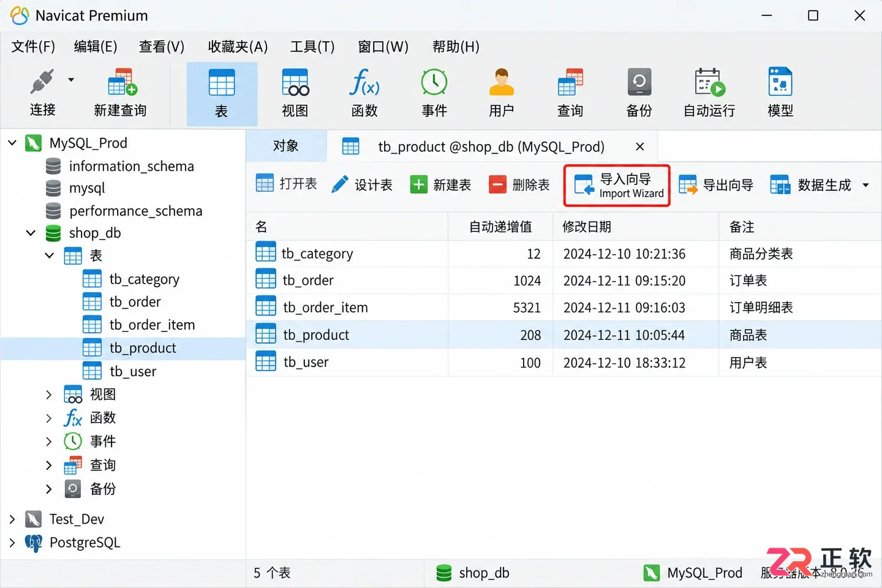Switch to the 对象 tab
This screenshot has width=882, height=588.
pos(286,146)
